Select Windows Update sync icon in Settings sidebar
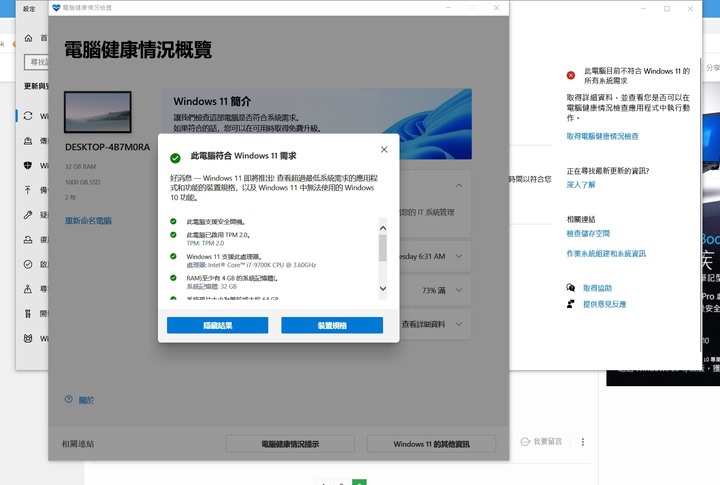This screenshot has height=485, width=720. [x=28, y=116]
